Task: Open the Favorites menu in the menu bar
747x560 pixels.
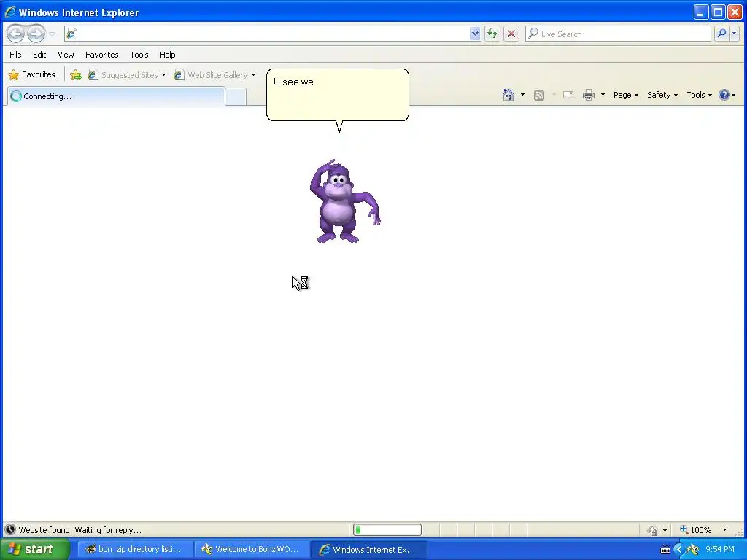Action: 102,55
